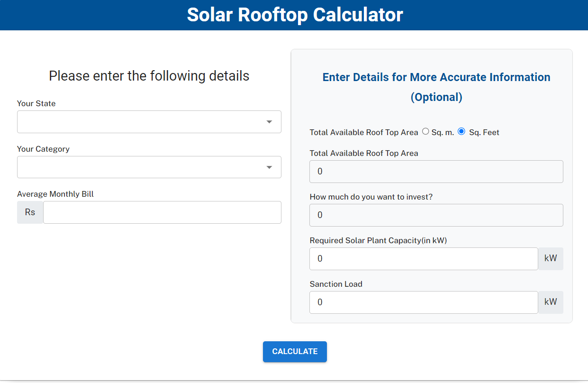
Task: Click the How much to invest field
Action: pos(436,215)
